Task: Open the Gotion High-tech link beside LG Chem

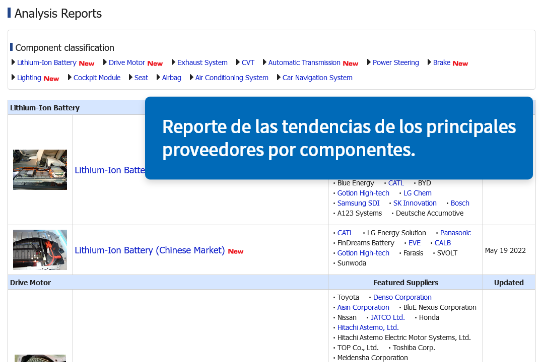Action: [363, 193]
